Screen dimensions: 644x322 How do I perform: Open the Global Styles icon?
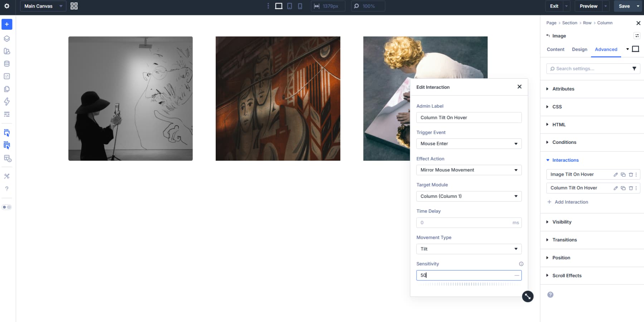6,51
